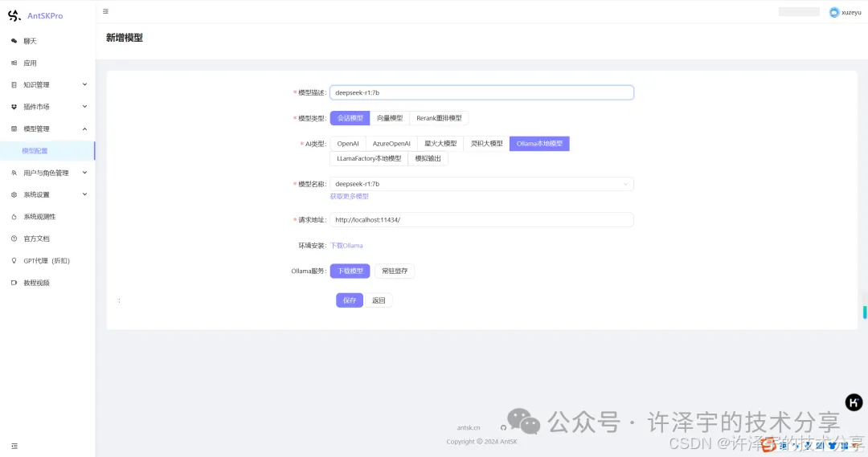
Task: Select 灵积大模型 as AI type
Action: point(486,143)
